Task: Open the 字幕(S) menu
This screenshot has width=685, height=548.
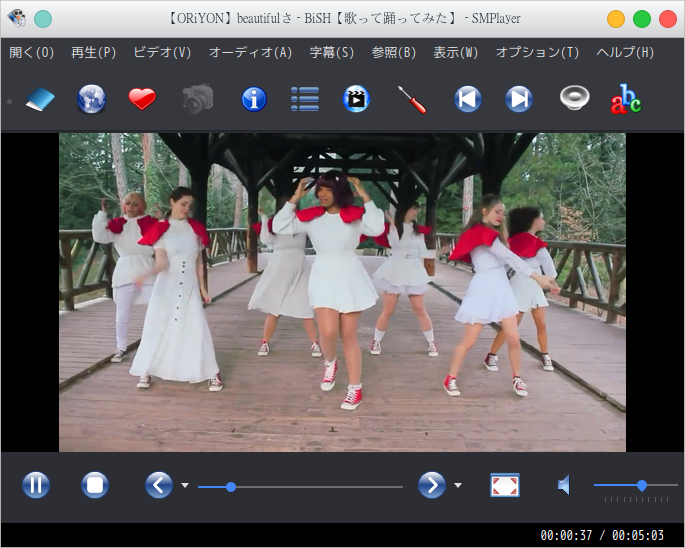Action: 332,52
